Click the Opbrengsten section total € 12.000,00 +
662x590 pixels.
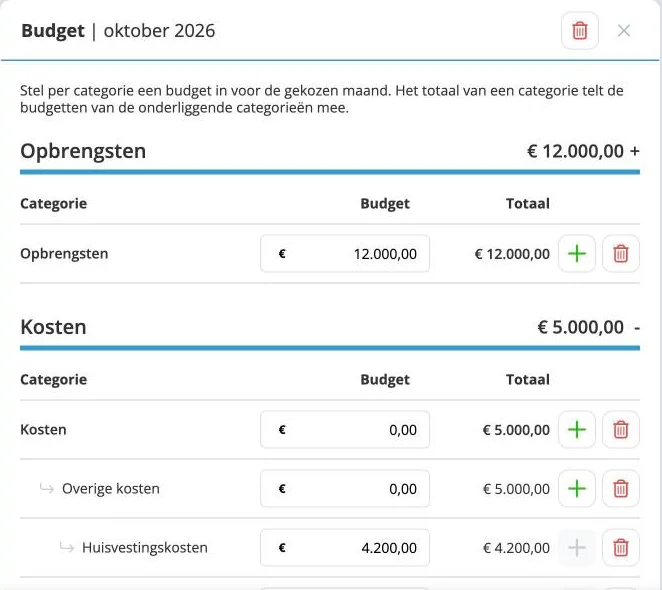[583, 151]
